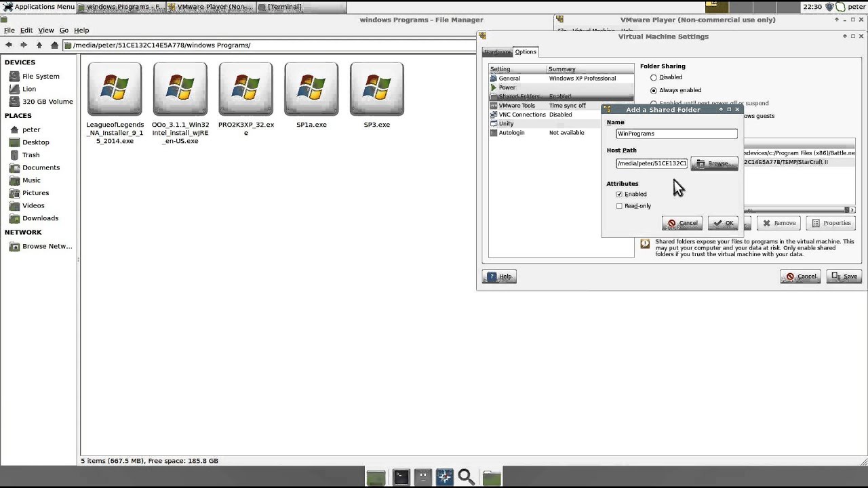Switch to Options tab in settings
Screen dimensions: 868x488
tap(526, 52)
